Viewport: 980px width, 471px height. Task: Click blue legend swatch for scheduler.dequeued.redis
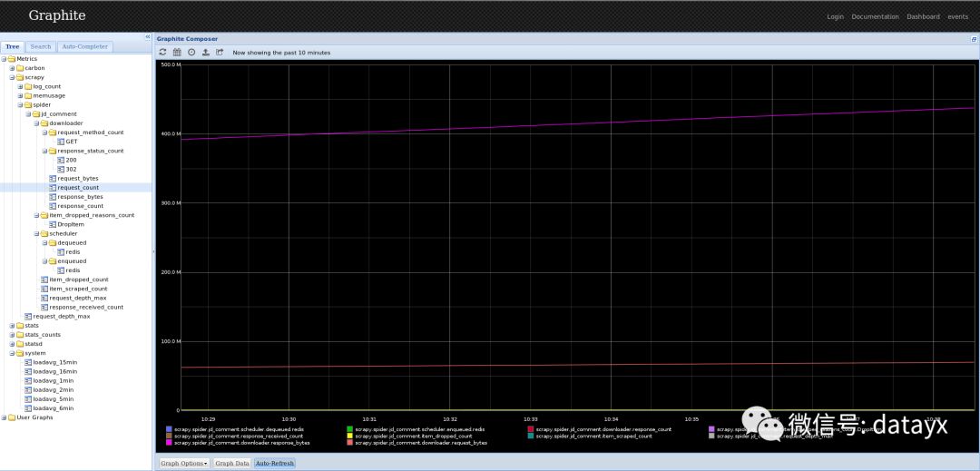pos(169,429)
